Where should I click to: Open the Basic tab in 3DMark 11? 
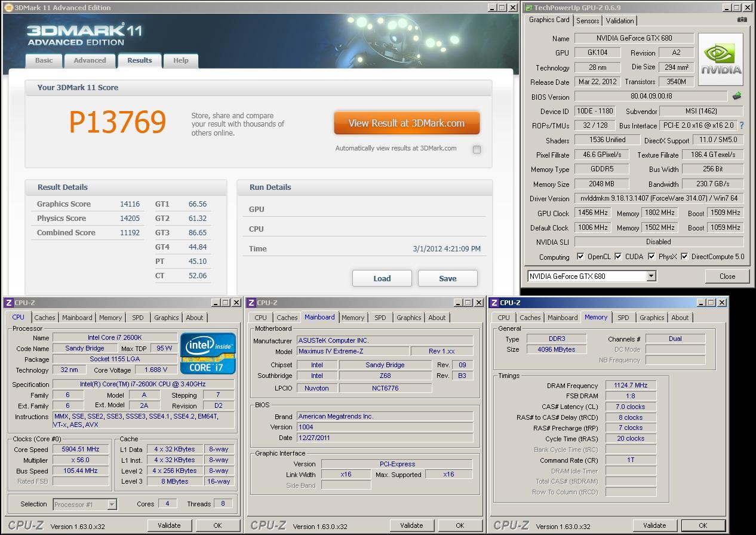click(x=44, y=60)
